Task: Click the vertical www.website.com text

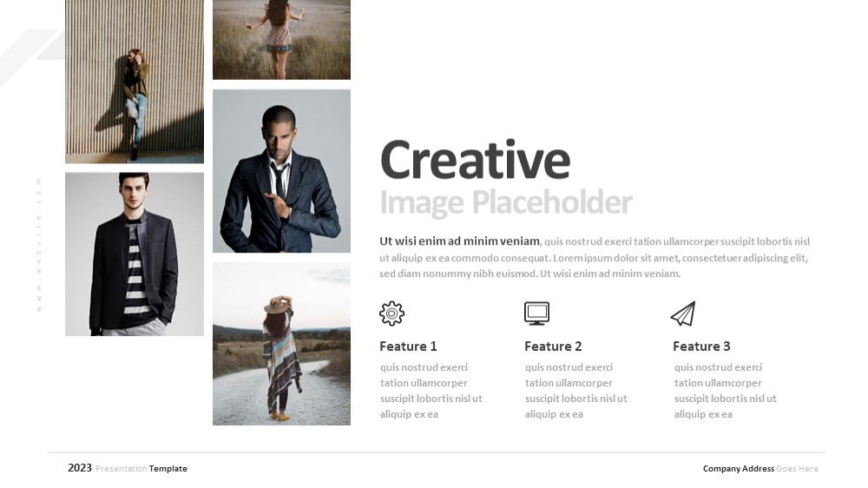Action: pyautogui.click(x=39, y=244)
